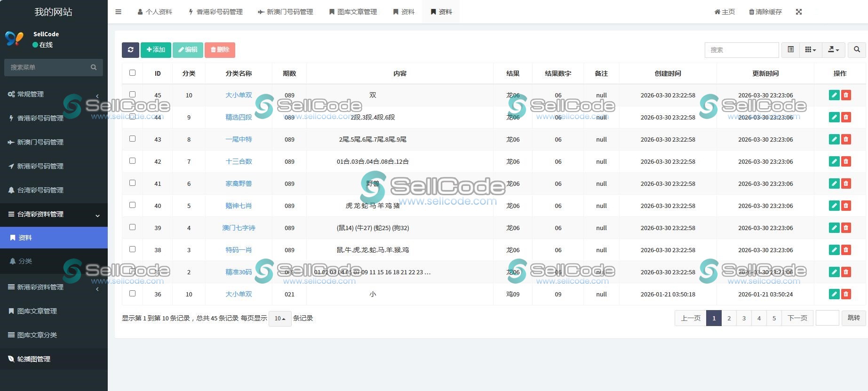Go to 下一页 page
Screen dimensions: 868x391
pos(797,318)
